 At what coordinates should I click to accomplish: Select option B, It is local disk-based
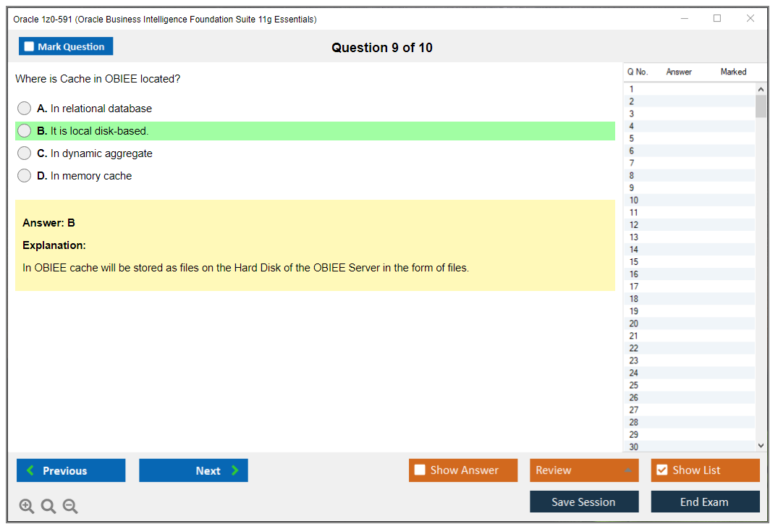tap(25, 131)
